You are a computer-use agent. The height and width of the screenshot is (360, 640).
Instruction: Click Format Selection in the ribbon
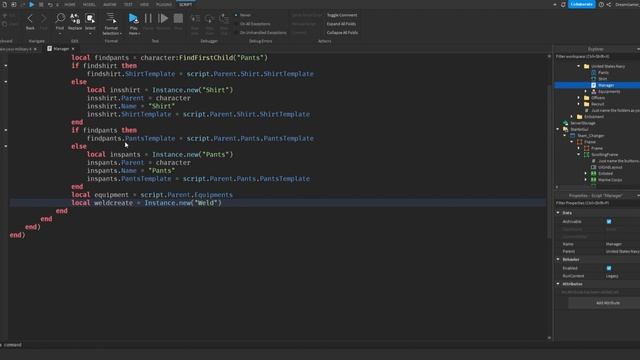[x=111, y=23]
